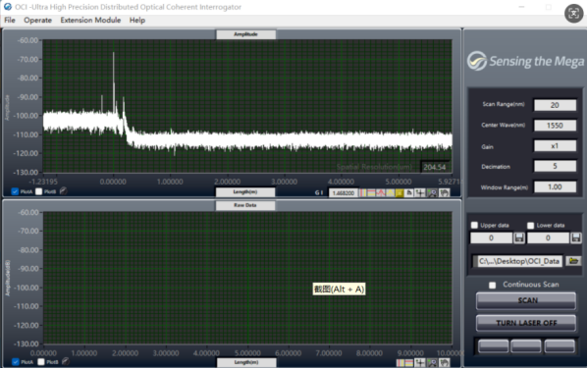Open the Extension Module menu
The width and height of the screenshot is (588, 369).
tap(90, 21)
